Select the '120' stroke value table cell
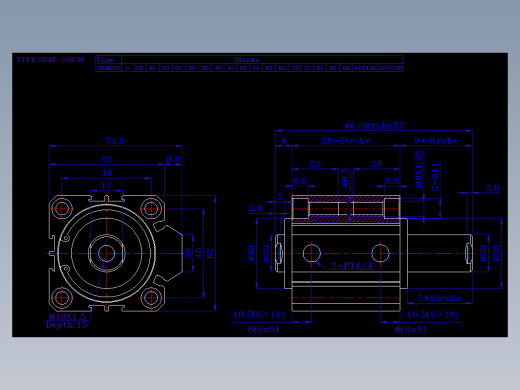The width and height of the screenshot is (520, 390). (x=384, y=68)
